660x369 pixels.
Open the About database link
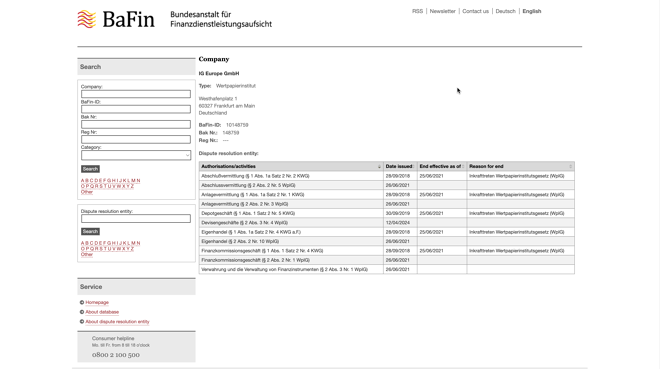click(x=102, y=312)
